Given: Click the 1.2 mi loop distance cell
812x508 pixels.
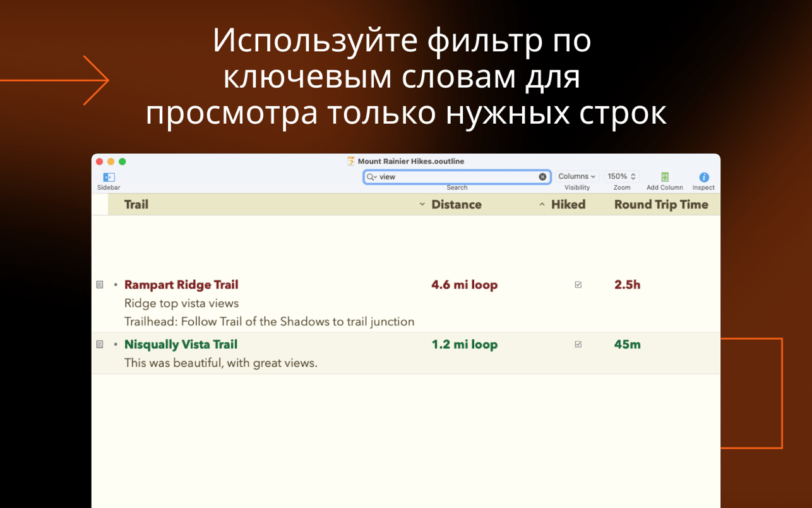Looking at the screenshot, I should (x=464, y=344).
